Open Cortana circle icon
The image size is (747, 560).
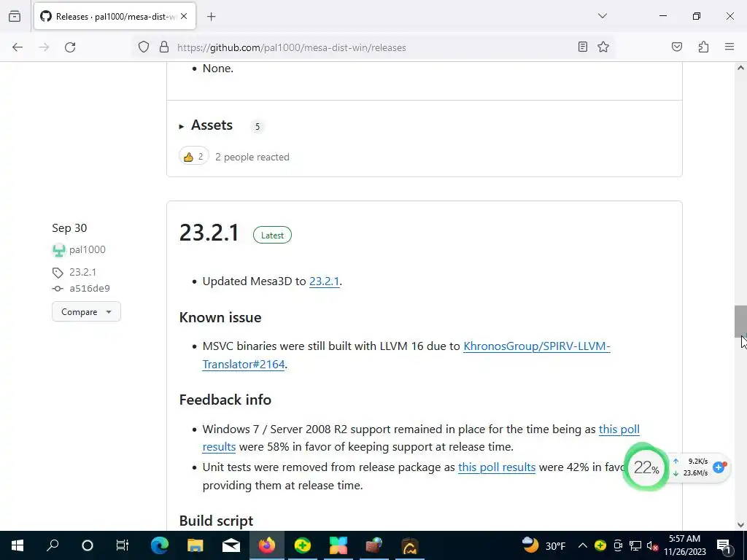[x=88, y=545]
